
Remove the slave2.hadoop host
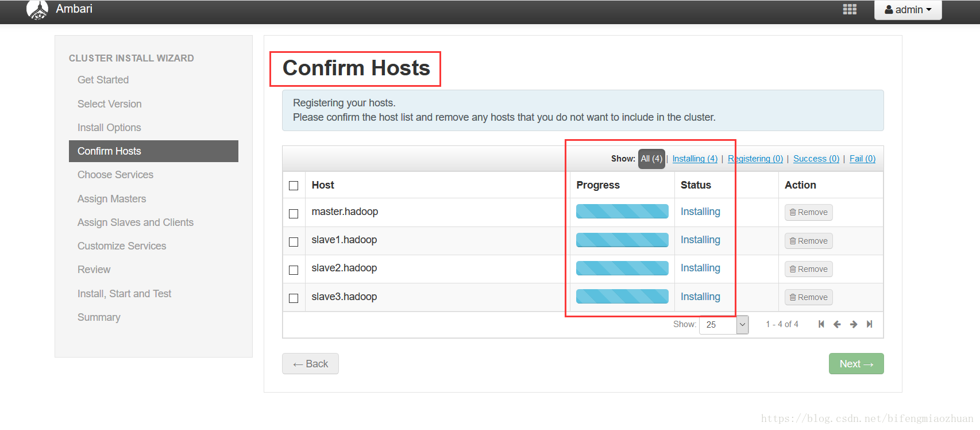pos(809,269)
